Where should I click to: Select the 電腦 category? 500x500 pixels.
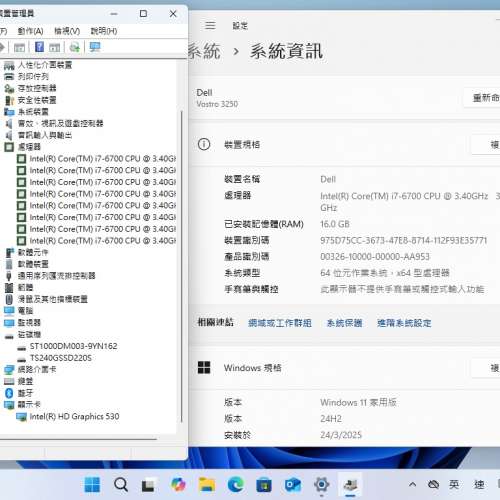point(25,311)
